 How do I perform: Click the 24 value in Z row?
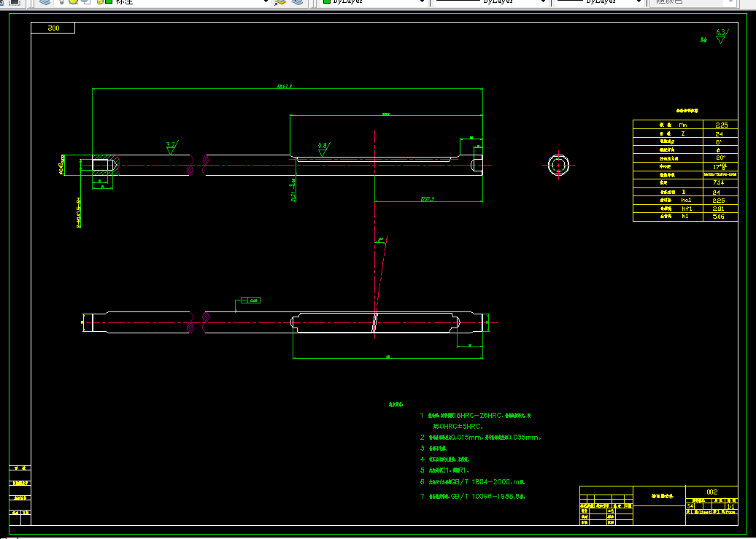[719, 134]
